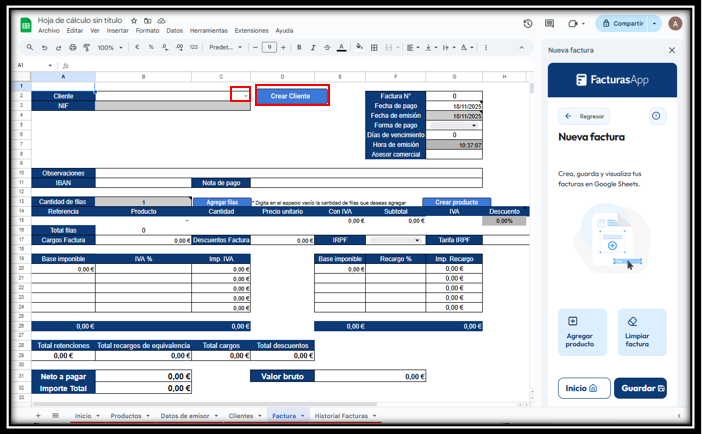Open the Cliente dropdown arrow
The width and height of the screenshot is (702, 434).
[245, 96]
